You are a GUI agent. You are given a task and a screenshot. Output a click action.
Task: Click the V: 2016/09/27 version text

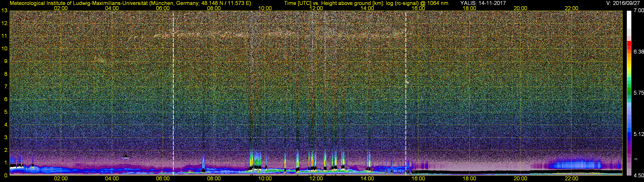coord(624,3)
